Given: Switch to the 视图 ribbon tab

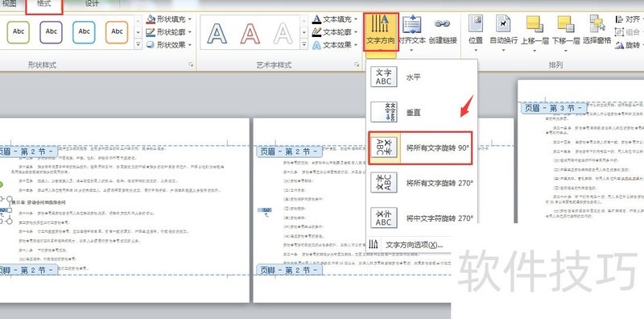Looking at the screenshot, I should (x=10, y=4).
